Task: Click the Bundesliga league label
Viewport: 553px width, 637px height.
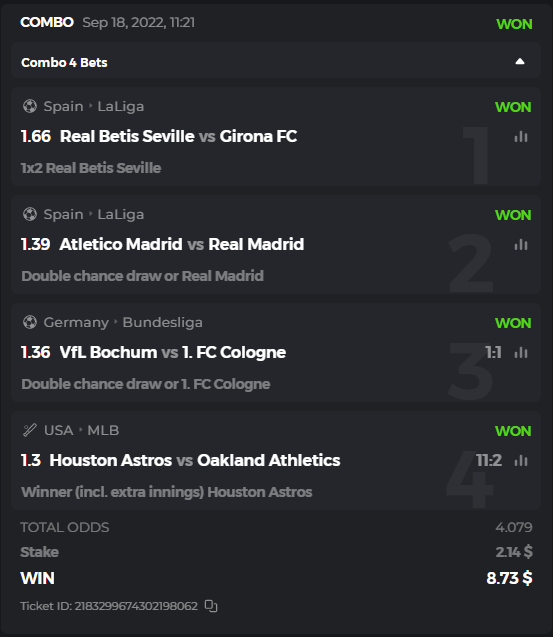Action: point(163,323)
